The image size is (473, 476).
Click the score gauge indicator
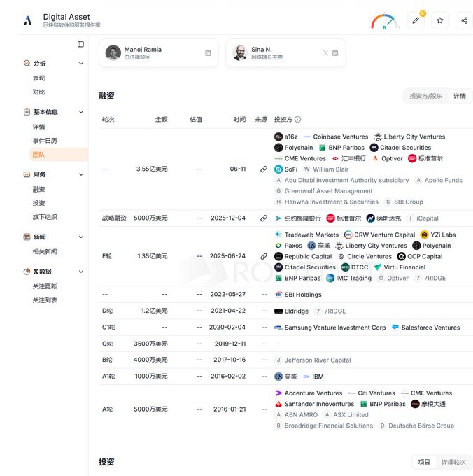[384, 21]
